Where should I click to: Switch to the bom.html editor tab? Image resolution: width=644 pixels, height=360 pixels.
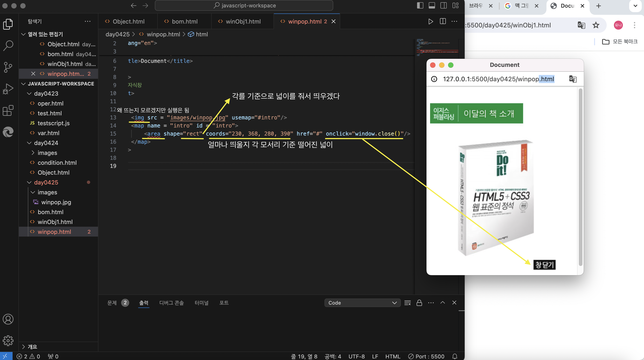click(184, 22)
